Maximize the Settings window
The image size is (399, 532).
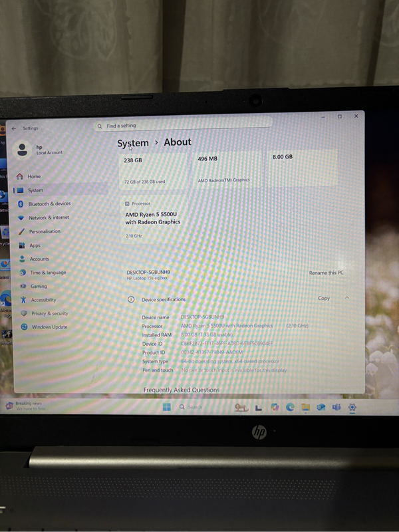click(x=339, y=116)
